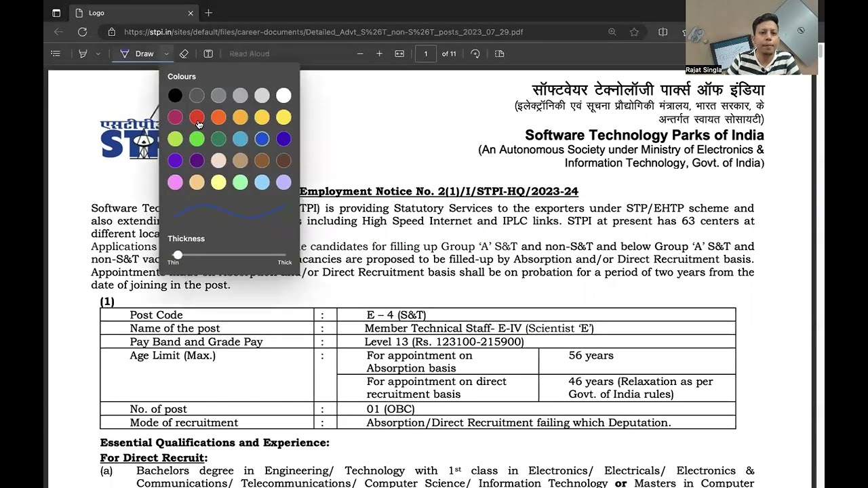Image resolution: width=868 pixels, height=488 pixels.
Task: Collapse the Draw options dropdown arrow
Action: tap(166, 54)
